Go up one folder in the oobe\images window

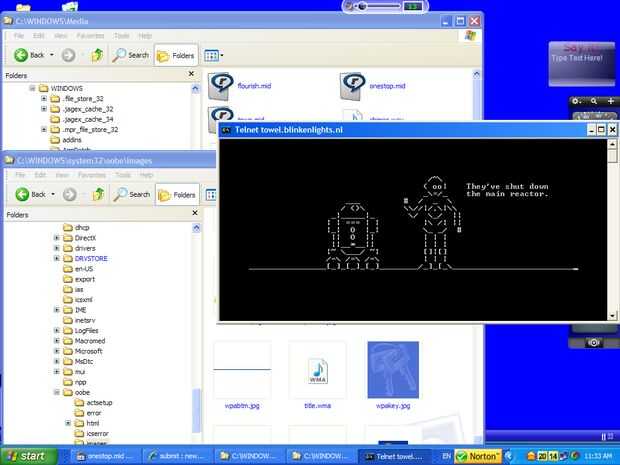pyautogui.click(x=98, y=194)
